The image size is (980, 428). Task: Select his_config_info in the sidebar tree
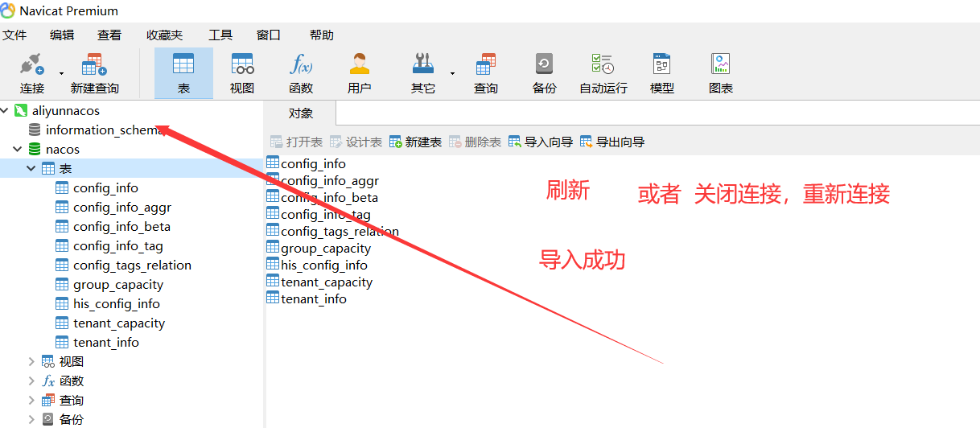pos(117,303)
